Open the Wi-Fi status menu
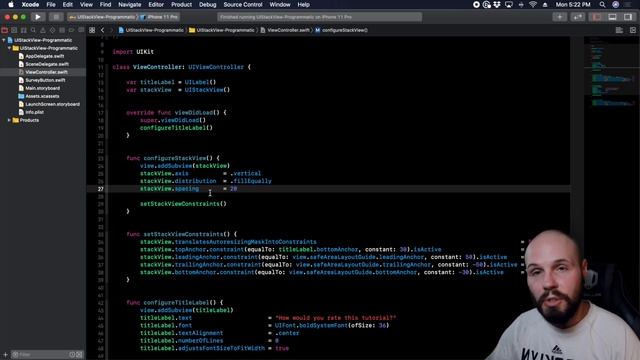 click(x=533, y=5)
